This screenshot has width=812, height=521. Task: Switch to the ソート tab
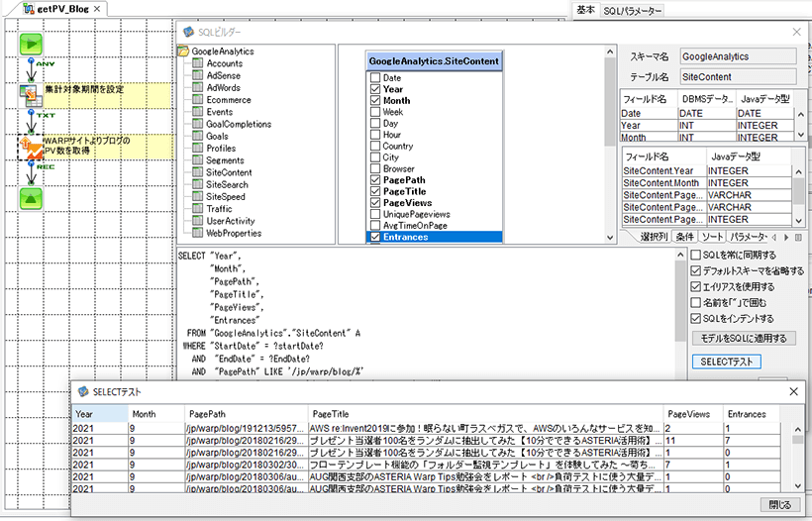pos(712,237)
